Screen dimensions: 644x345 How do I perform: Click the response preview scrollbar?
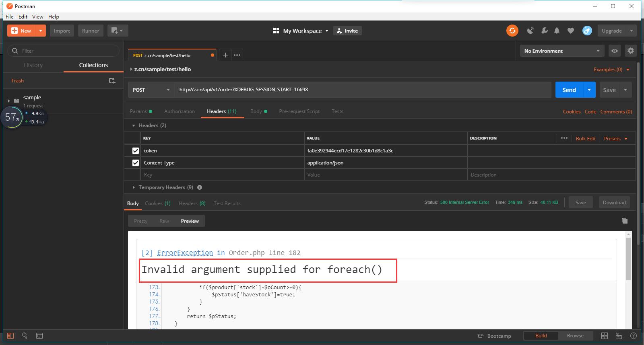click(628, 259)
